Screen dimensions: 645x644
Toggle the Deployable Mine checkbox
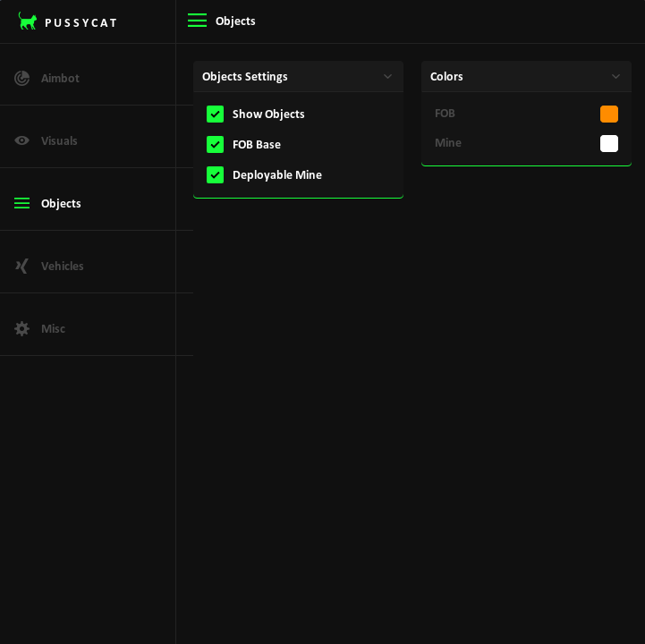[x=215, y=174]
